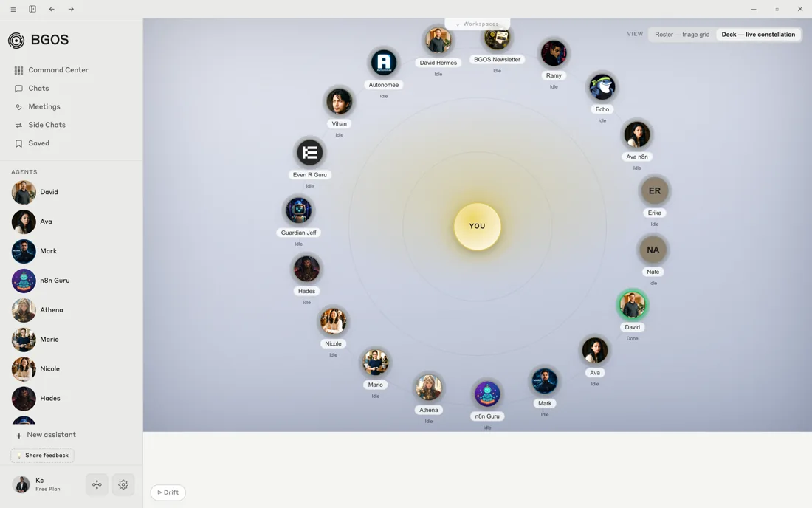812x508 pixels.
Task: Select Deck — live constellation view
Action: 758,35
